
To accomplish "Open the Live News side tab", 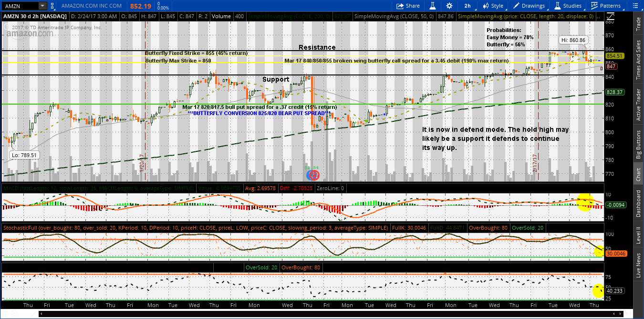I will click(638, 266).
